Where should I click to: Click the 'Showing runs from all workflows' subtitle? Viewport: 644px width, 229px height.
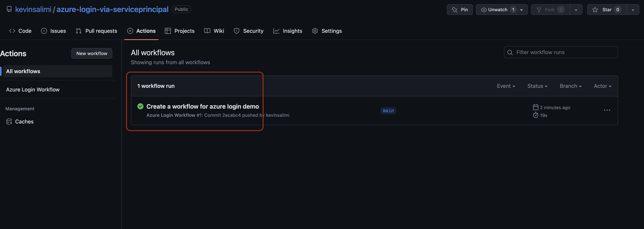point(170,62)
